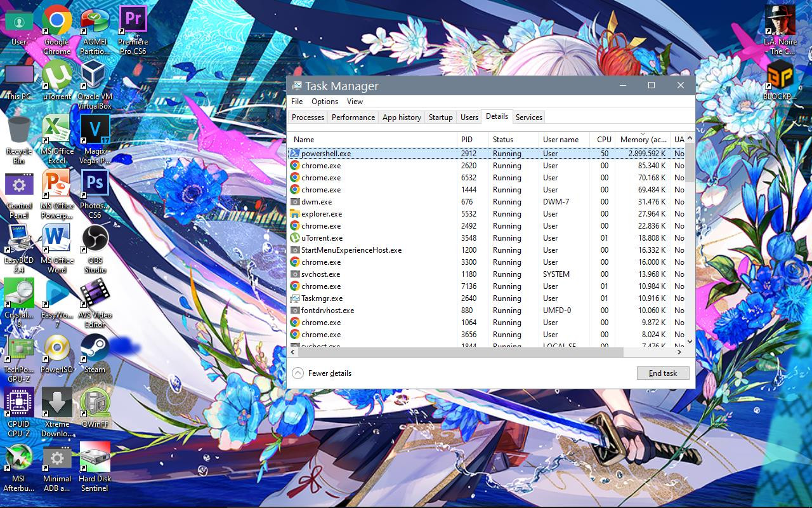Switch to the App history tab
Viewport: 812px width, 508px height.
(402, 117)
